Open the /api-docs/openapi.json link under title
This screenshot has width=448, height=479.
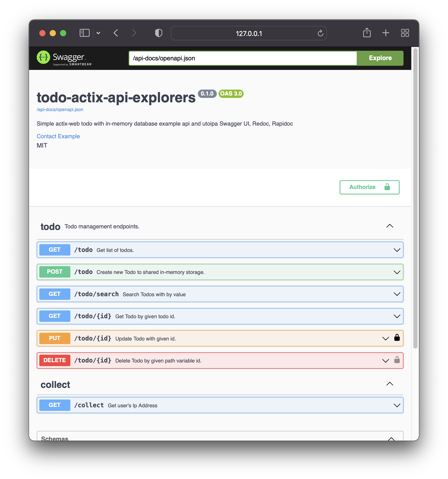(x=60, y=110)
